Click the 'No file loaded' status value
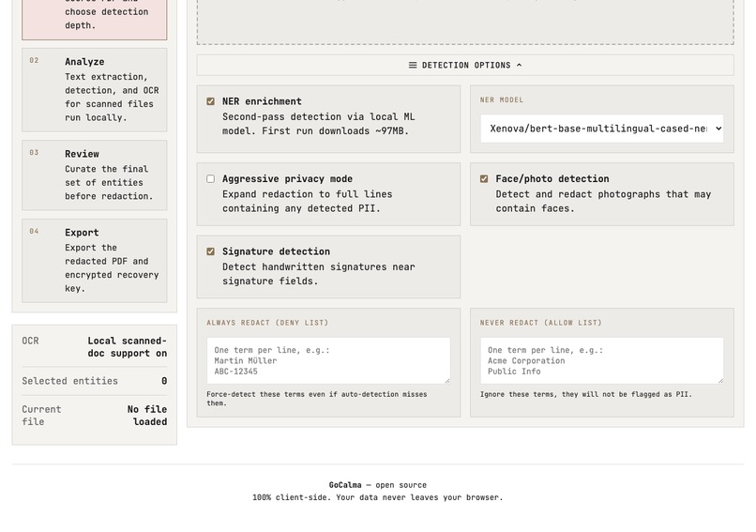 147,416
